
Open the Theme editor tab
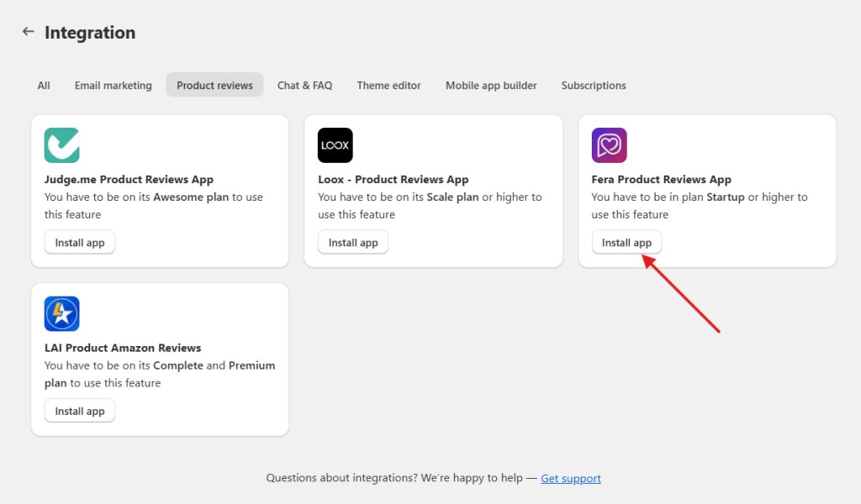388,85
